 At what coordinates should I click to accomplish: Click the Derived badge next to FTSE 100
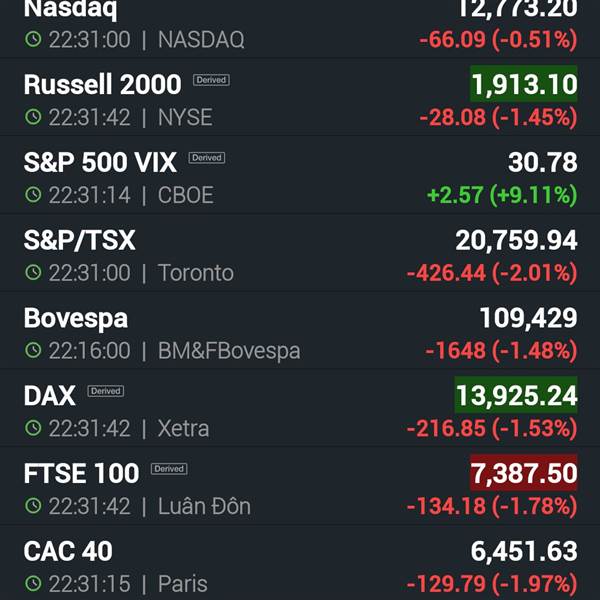pyautogui.click(x=169, y=469)
